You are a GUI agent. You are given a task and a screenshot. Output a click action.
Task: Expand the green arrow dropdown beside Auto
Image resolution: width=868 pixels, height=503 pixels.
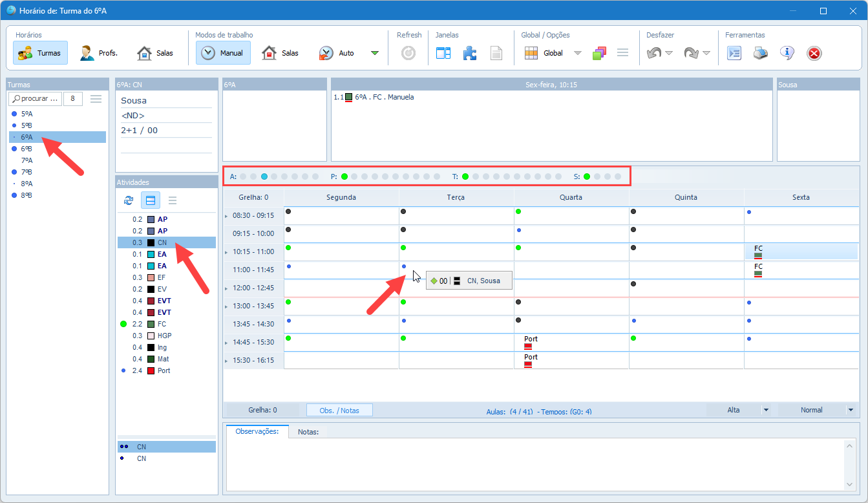click(375, 53)
